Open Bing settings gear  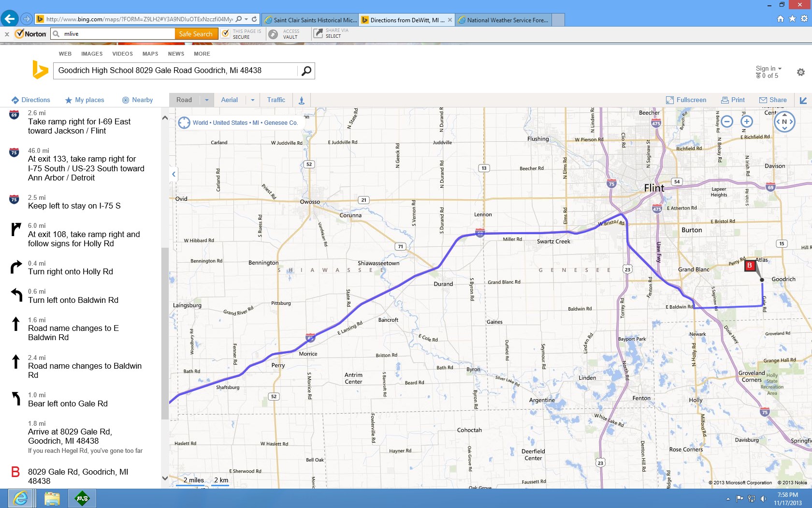801,72
